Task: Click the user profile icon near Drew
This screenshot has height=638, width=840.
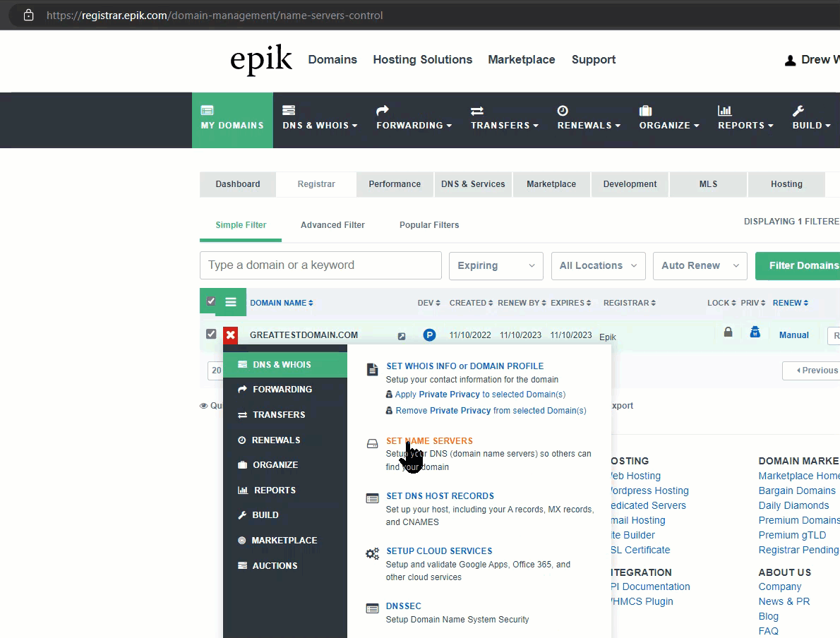Action: tap(790, 61)
